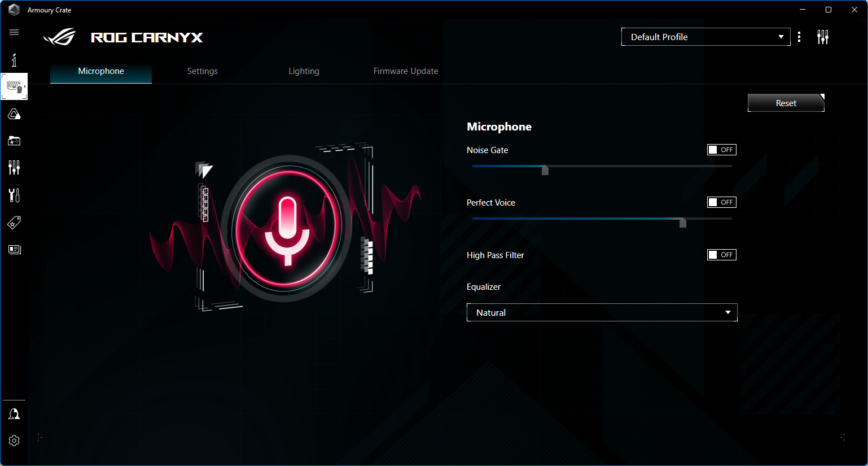Turn on High Pass Filter switch
The width and height of the screenshot is (868, 466).
click(722, 255)
